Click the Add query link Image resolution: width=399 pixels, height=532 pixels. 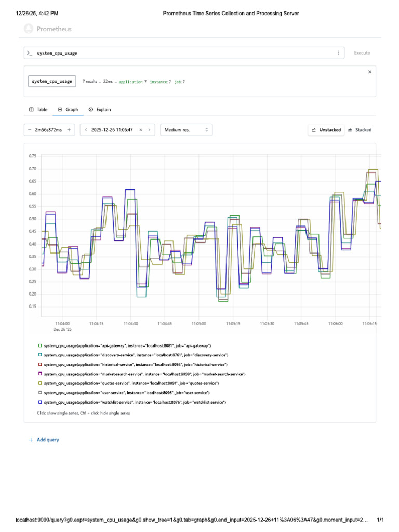[44, 440]
